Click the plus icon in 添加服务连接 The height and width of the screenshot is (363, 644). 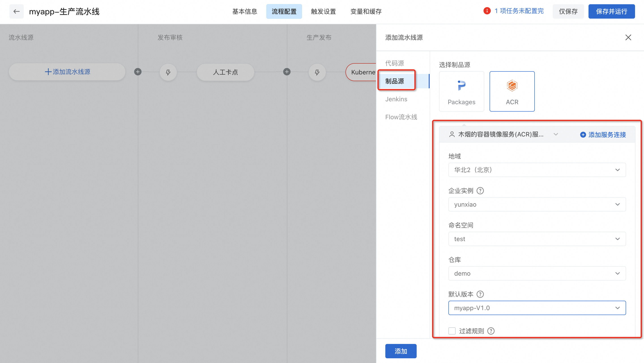(583, 135)
